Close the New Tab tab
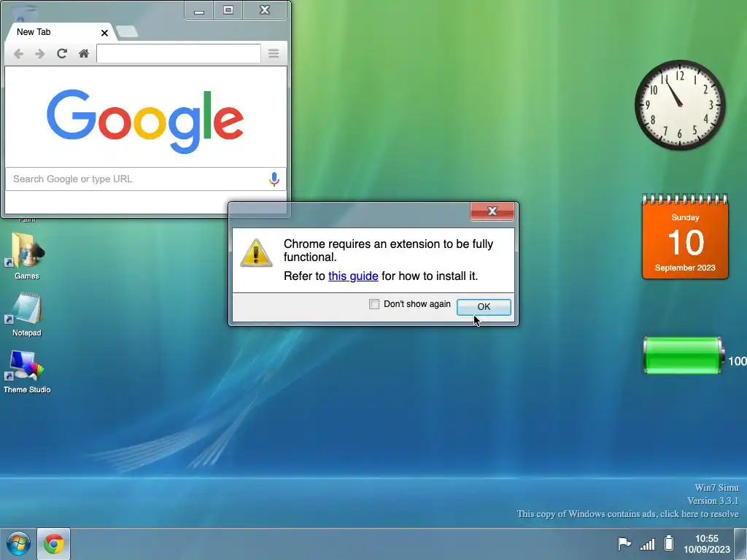 tap(104, 33)
